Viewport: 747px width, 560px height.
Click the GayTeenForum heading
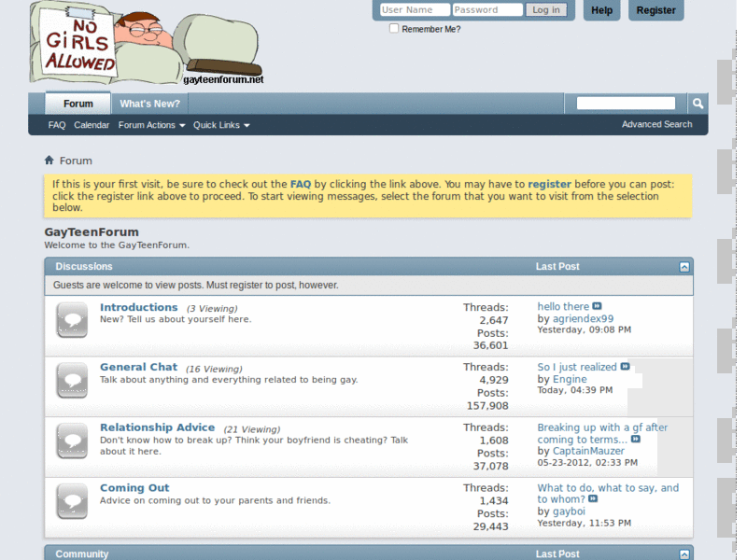[x=92, y=232]
